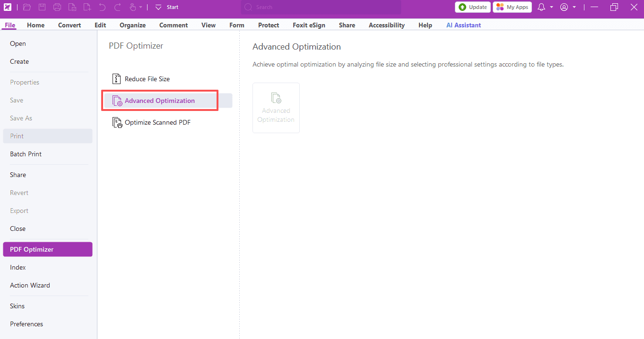Select the Hand tool icon in title bar
The height and width of the screenshot is (339, 644).
[133, 7]
